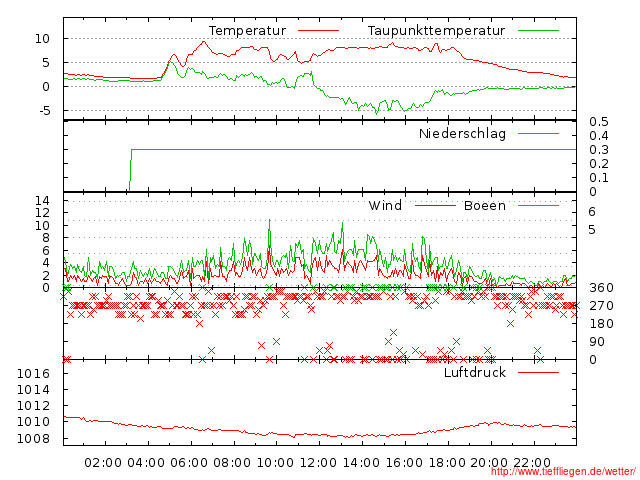This screenshot has height=480, width=640.
Task: Click the 1010 pressure axis value
Action: (x=33, y=422)
